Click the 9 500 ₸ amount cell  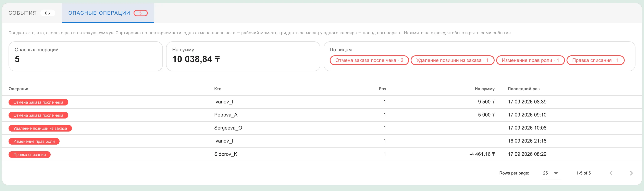(486, 102)
